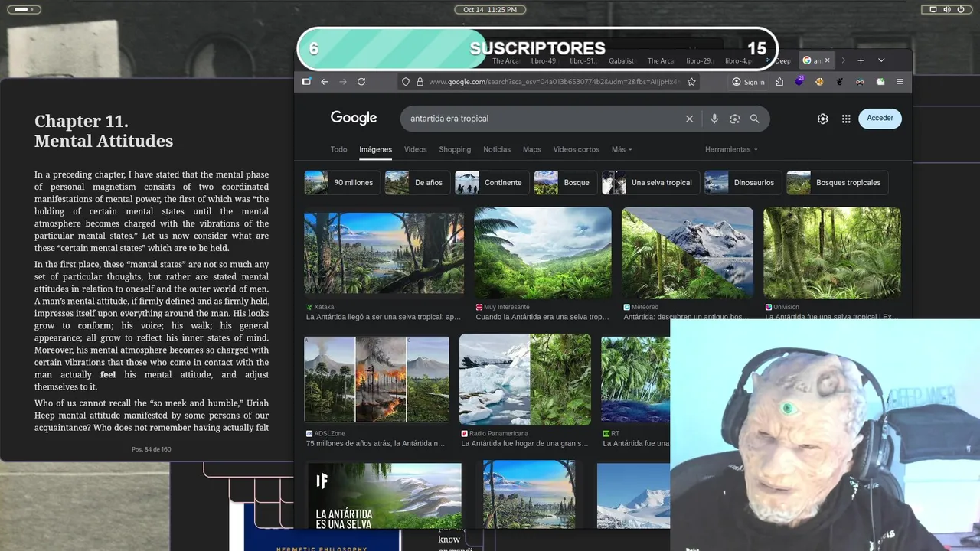This screenshot has height=551, width=980.
Task: Search by image with Google Lens
Action: 735,119
